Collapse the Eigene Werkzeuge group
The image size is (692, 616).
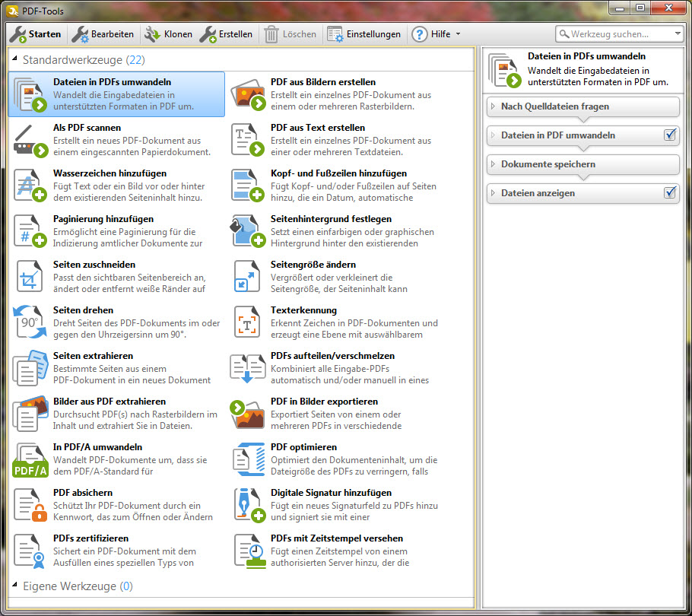[15, 586]
